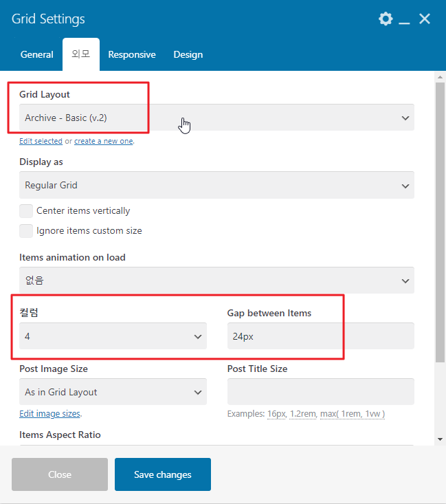Image resolution: width=446 pixels, height=504 pixels.
Task: Click the Edit selected link
Action: point(41,141)
